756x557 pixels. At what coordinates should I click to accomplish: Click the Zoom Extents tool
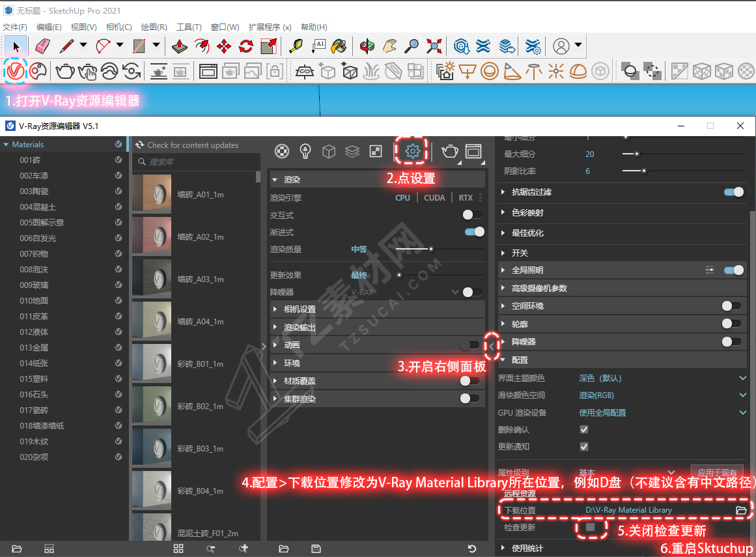[434, 46]
